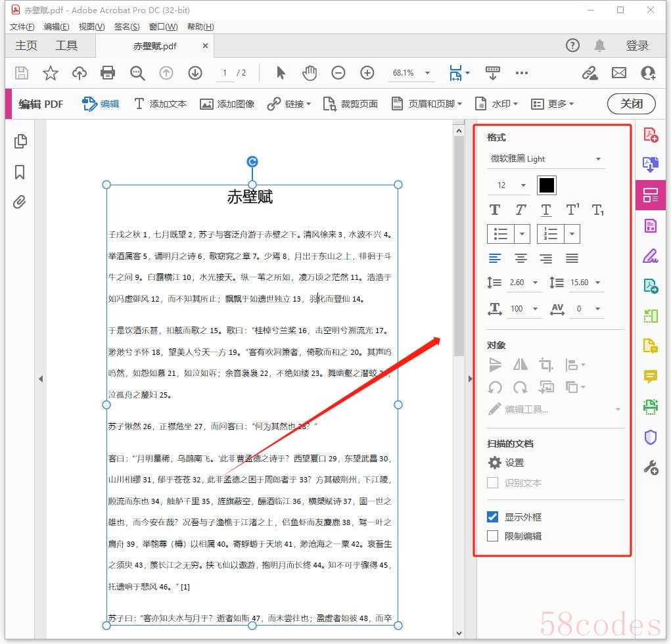671x644 pixels.
Task: Tick the 识别文本 checkbox
Action: tap(493, 483)
